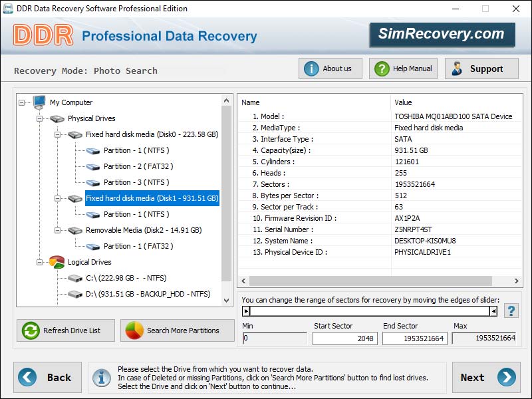Click details table scroll left arrow
Screen dimensions: 532x399
(x=243, y=281)
